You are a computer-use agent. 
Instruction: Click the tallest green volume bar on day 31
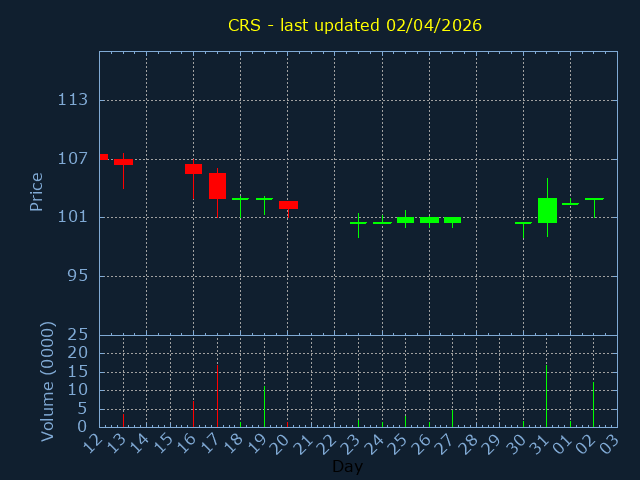coord(546,396)
